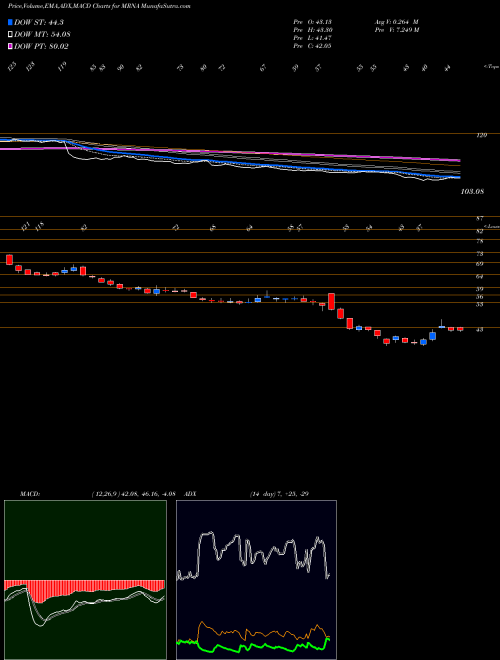Click the magenta DOW PT legend swatch
500x660 pixels.
pos(11,46)
